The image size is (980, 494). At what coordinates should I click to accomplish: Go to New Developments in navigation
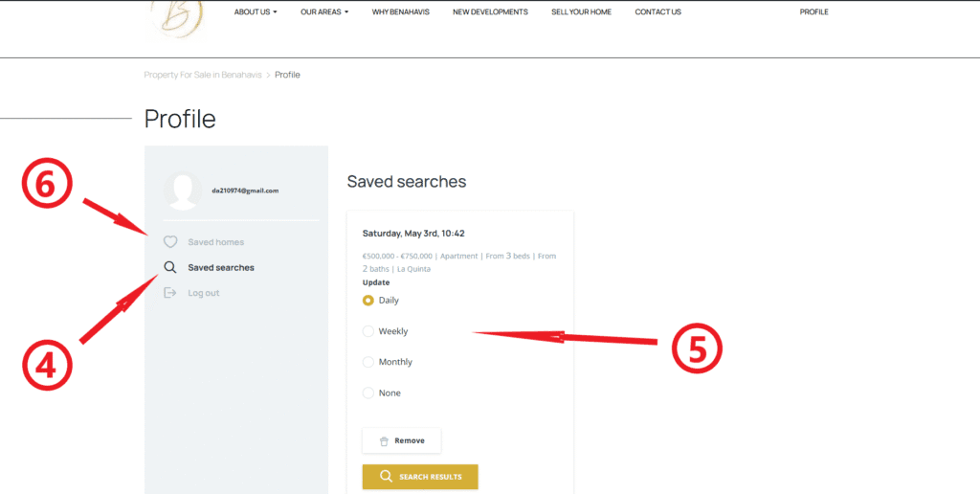click(490, 12)
